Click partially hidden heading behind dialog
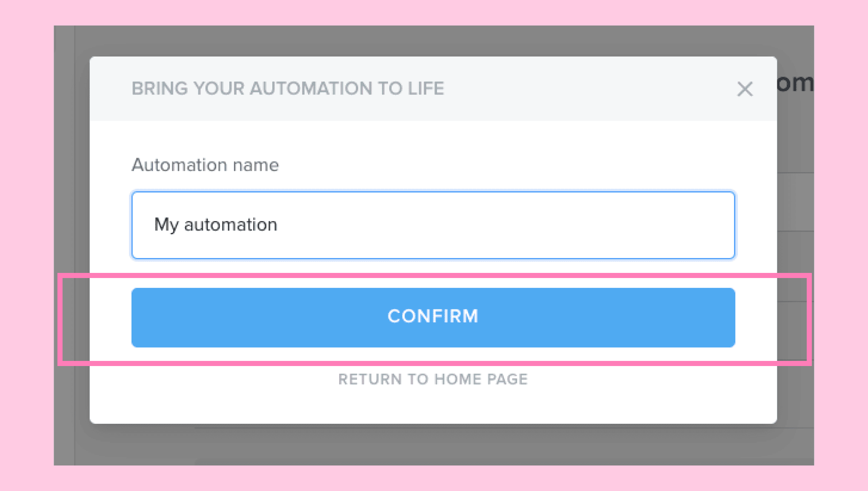 795,83
